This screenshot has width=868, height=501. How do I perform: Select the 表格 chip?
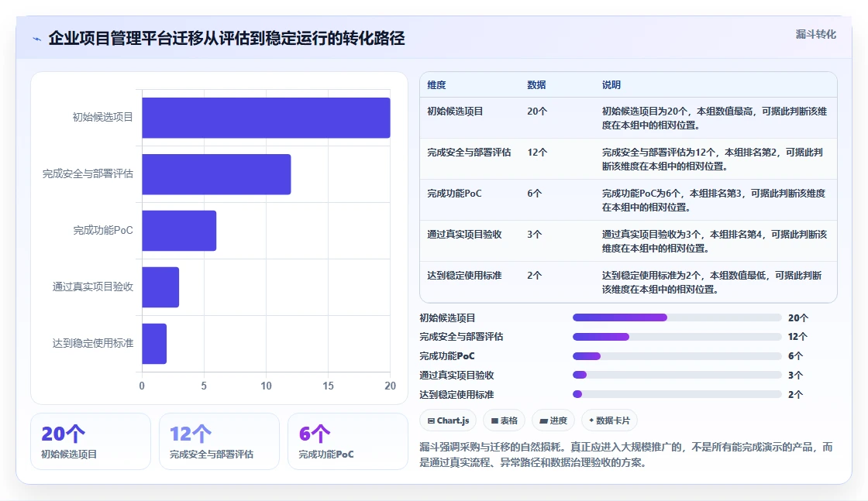pyautogui.click(x=504, y=420)
